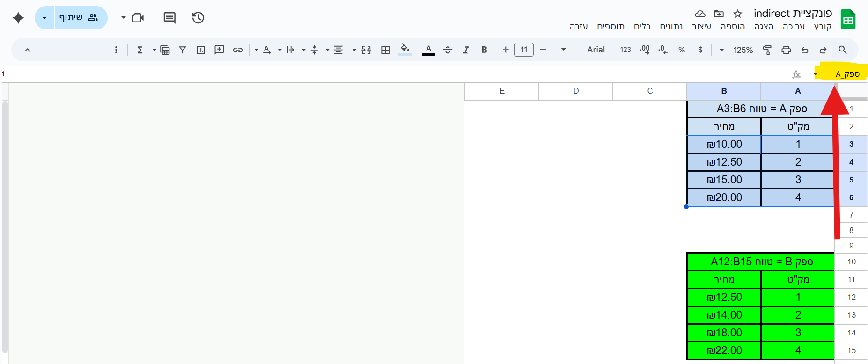This screenshot has height=364, width=868.
Task: Open the קובץ menu
Action: pos(823,27)
